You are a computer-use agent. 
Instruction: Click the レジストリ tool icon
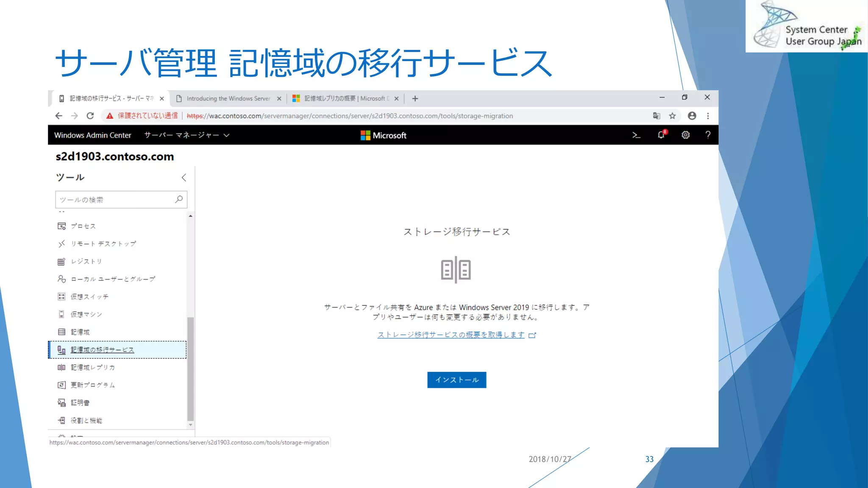click(61, 261)
